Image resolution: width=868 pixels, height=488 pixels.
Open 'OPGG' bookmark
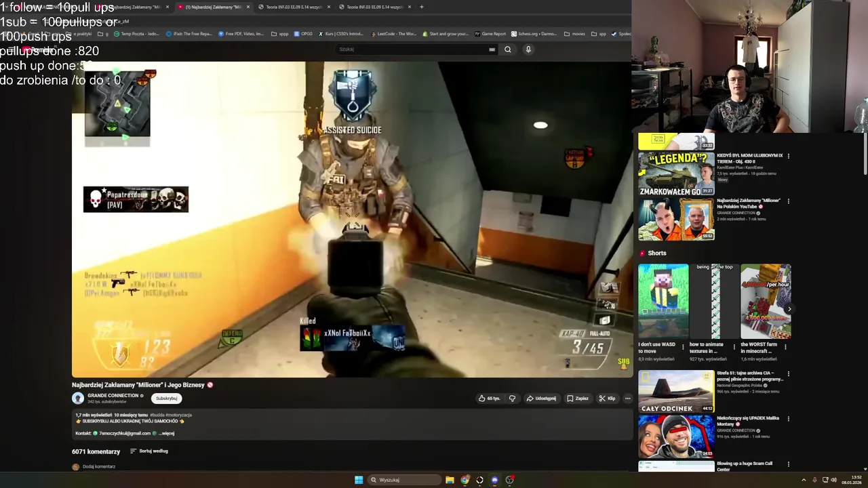pos(304,34)
